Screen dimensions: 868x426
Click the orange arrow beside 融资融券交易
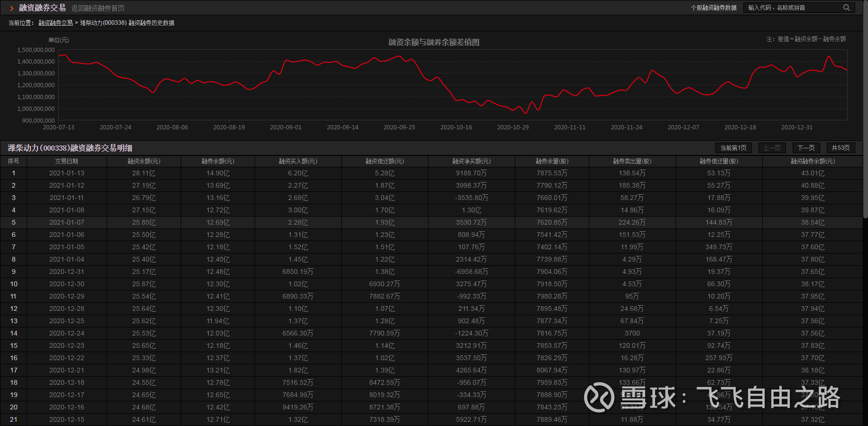[x=12, y=9]
